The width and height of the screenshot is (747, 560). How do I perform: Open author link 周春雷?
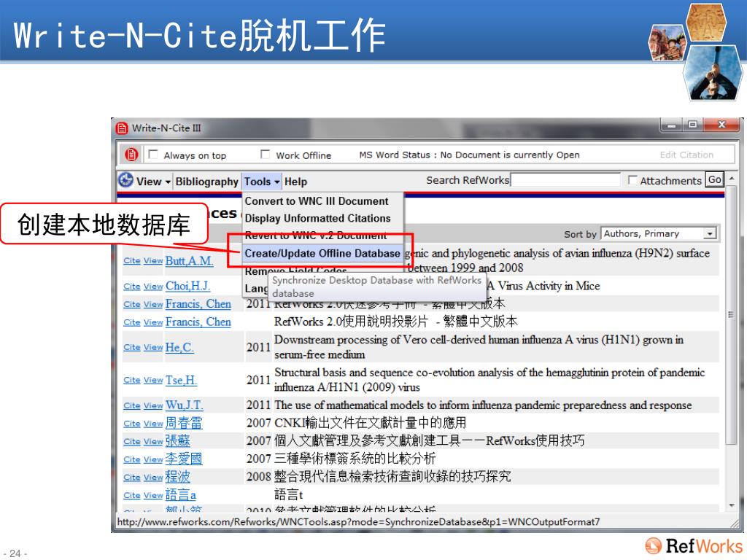click(x=184, y=423)
